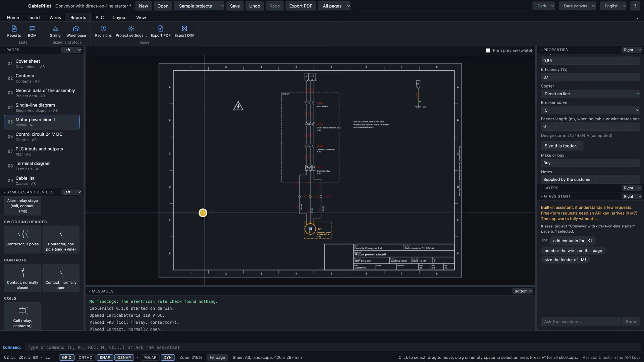Open the Warehouse stock tool
The image size is (644, 362).
pyautogui.click(x=76, y=31)
